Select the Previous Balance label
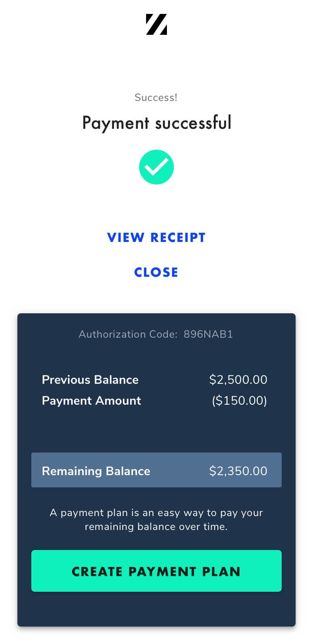 point(90,380)
